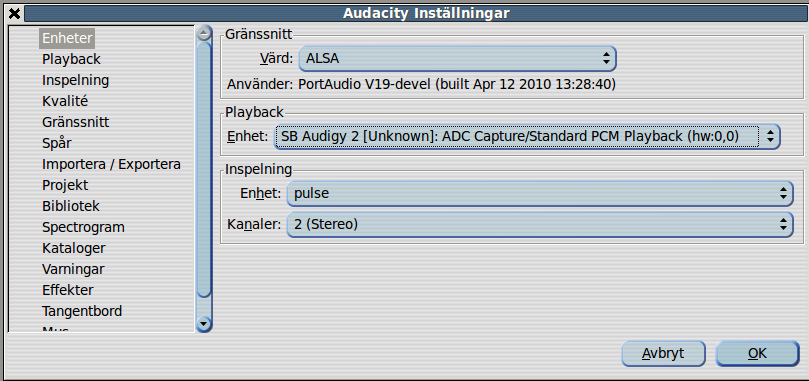This screenshot has width=809, height=381.
Task: Open the Inspelning Enhet dropdown showing pulse
Action: click(x=540, y=194)
